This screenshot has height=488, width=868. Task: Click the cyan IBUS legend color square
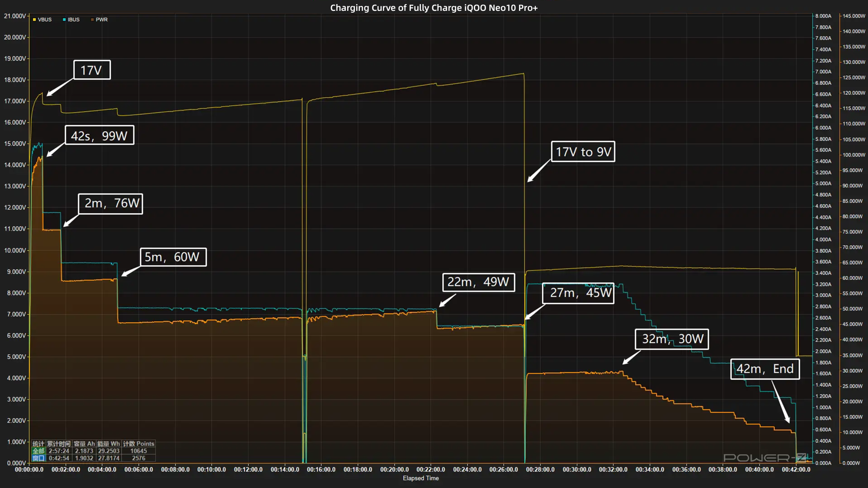64,20
